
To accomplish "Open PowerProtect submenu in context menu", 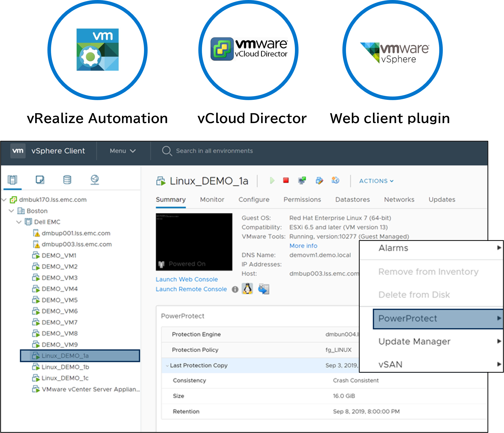I will 438,319.
